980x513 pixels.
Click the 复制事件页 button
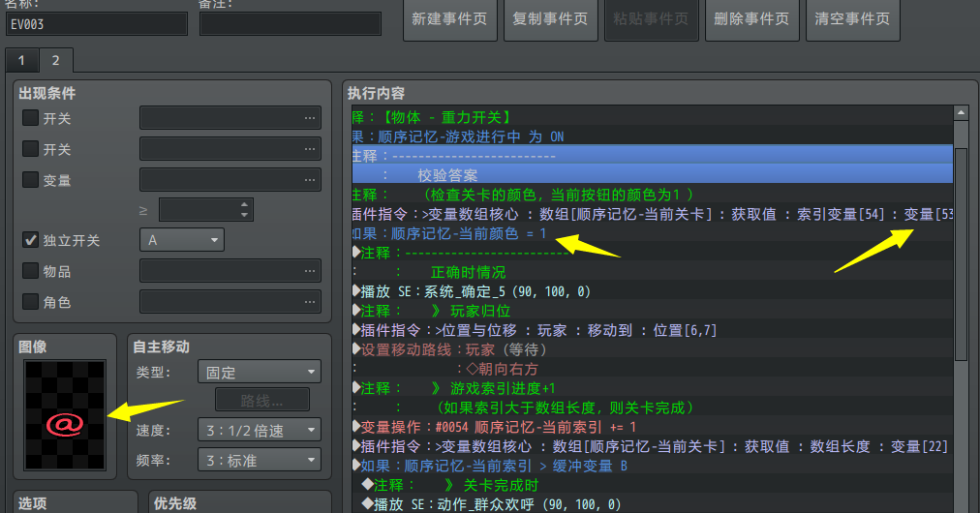coord(550,19)
